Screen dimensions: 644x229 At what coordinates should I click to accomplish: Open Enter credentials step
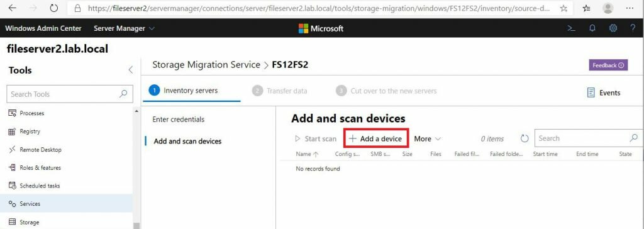coord(178,120)
